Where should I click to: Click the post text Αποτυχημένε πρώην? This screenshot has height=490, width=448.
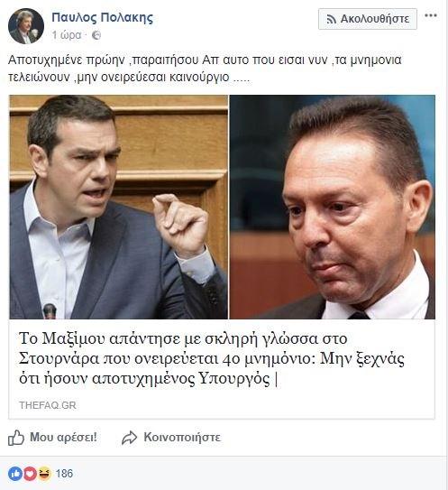tap(66, 60)
